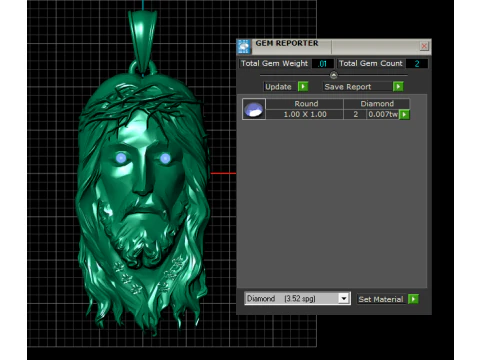This screenshot has height=360, width=480.
Task: Click the gem quantity cell showing 2
Action: pos(355,114)
